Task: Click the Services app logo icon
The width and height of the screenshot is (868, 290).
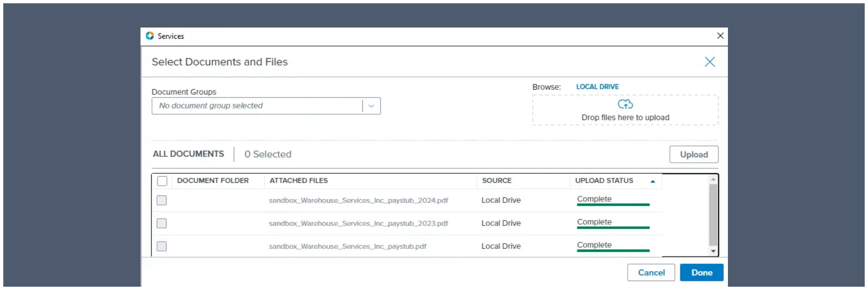Action: pyautogui.click(x=150, y=36)
